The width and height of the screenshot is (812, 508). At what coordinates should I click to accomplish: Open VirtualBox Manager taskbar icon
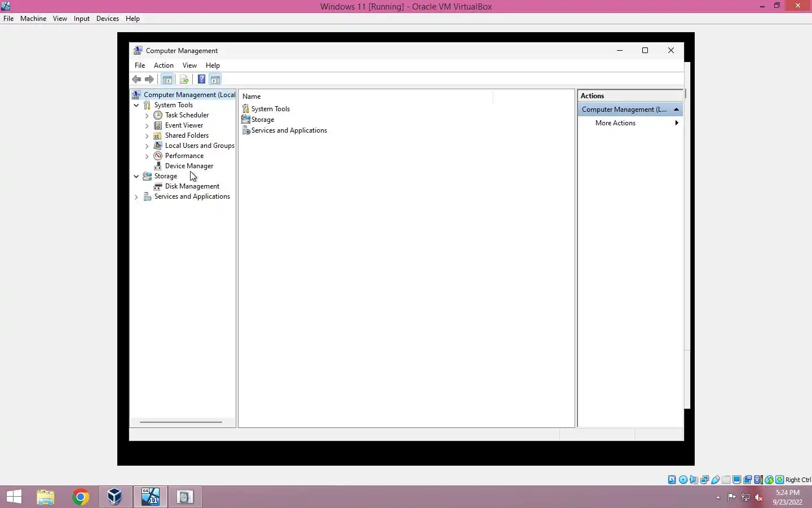115,497
